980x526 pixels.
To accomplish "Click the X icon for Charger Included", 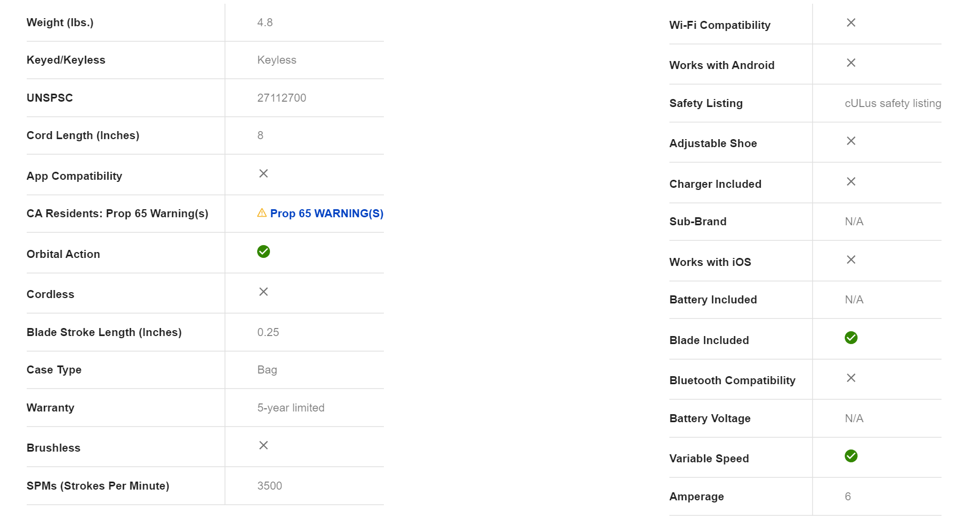I will [x=851, y=181].
